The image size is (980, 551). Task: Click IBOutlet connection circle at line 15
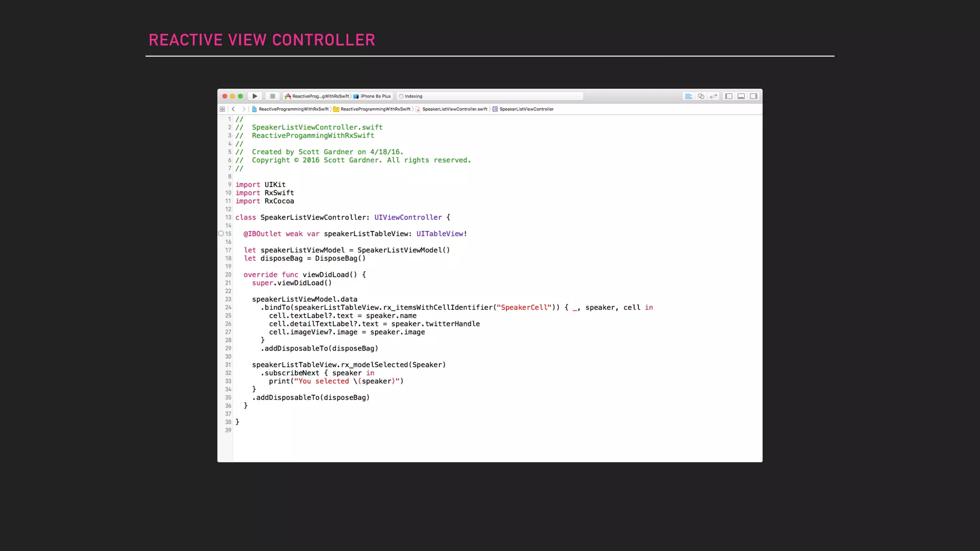[x=221, y=234]
